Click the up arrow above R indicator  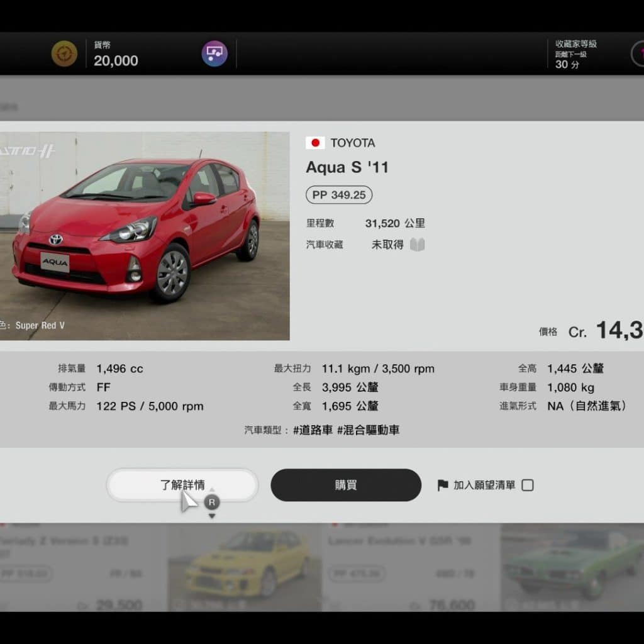tap(212, 490)
